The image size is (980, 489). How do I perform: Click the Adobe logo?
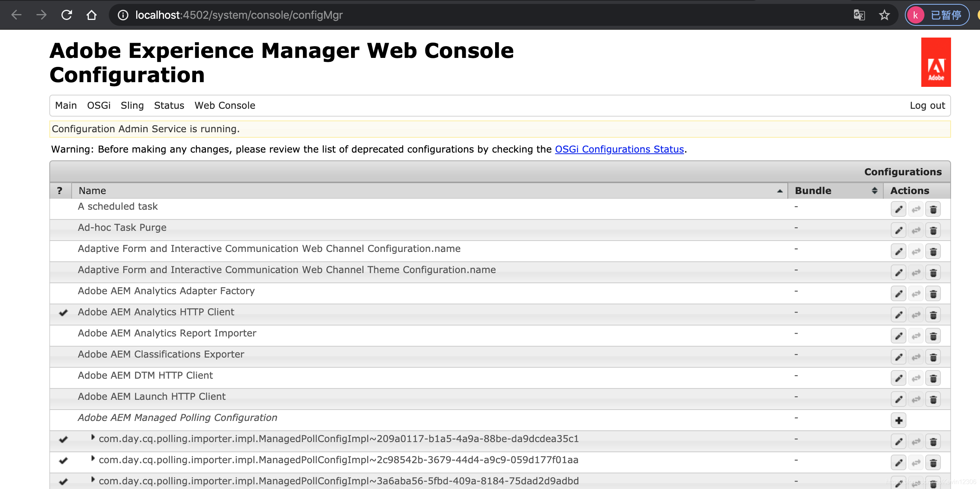point(936,62)
